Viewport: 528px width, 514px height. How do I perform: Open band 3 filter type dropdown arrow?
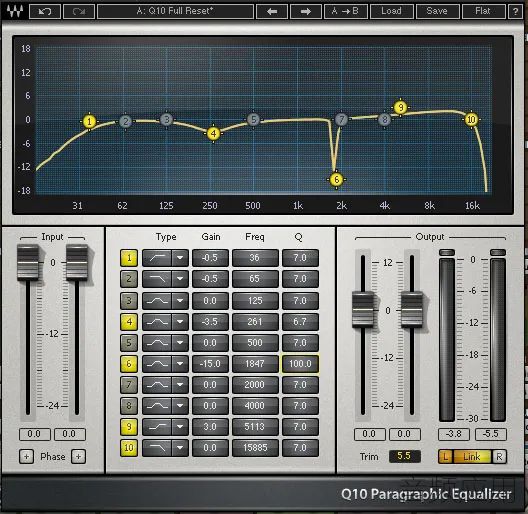[180, 300]
